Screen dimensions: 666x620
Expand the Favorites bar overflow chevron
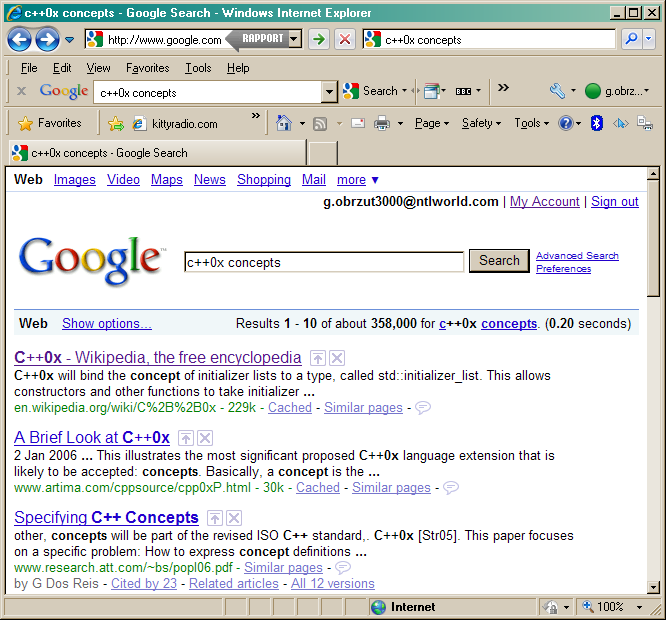[255, 116]
